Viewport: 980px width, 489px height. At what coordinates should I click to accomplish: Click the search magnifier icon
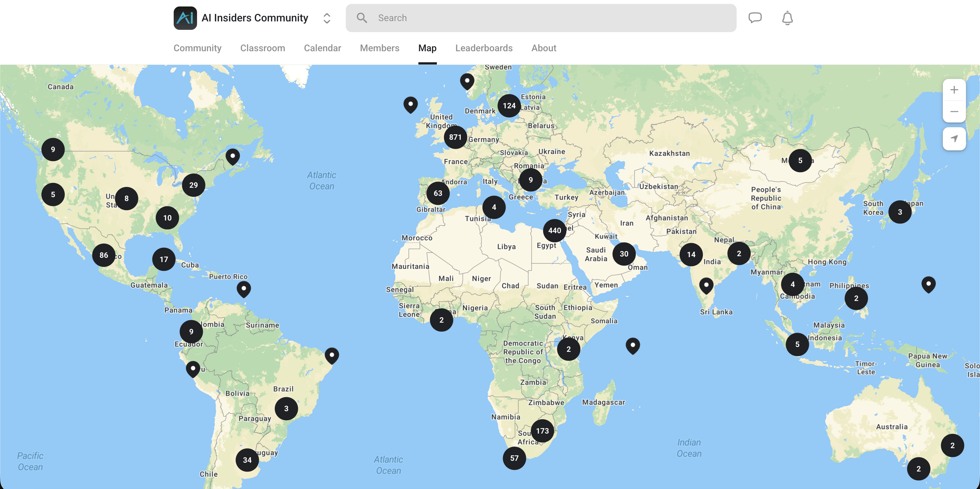click(x=361, y=18)
